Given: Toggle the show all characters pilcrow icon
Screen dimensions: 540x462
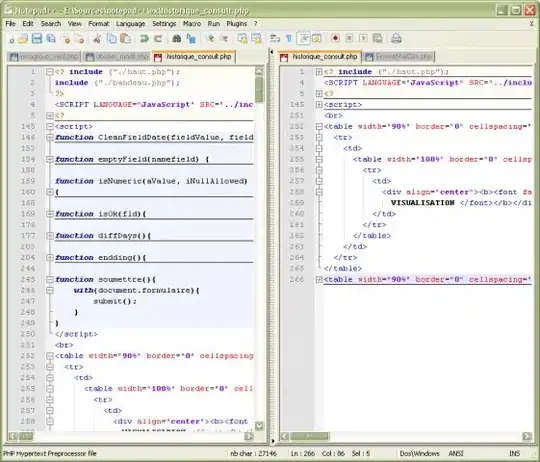Looking at the screenshot, I should pos(289,39).
